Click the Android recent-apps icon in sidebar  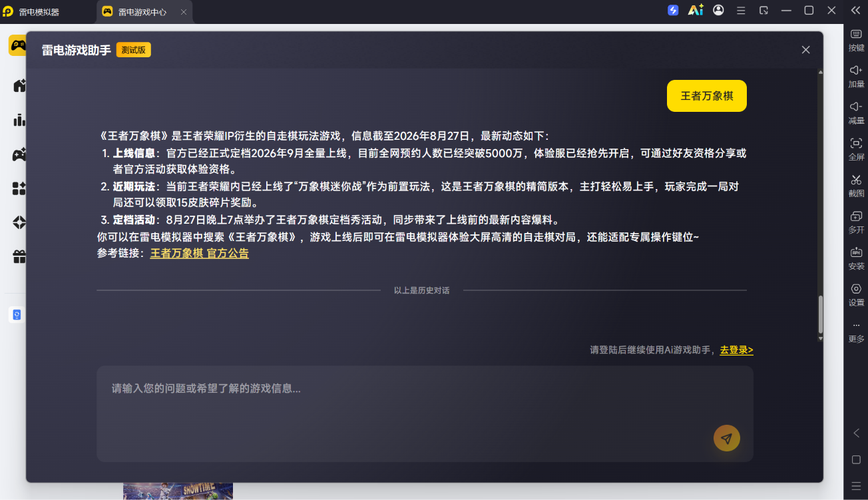tap(856, 486)
